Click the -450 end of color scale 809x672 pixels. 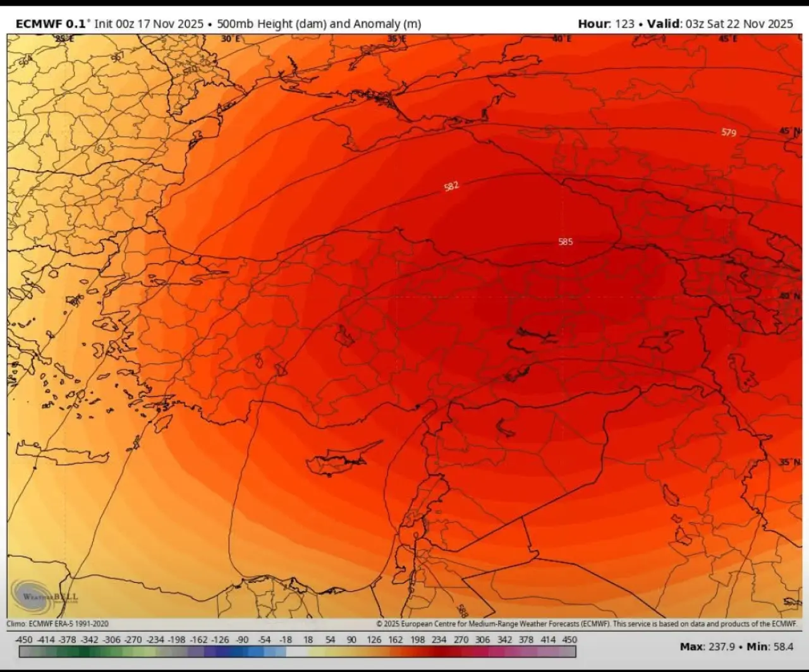[23, 639]
